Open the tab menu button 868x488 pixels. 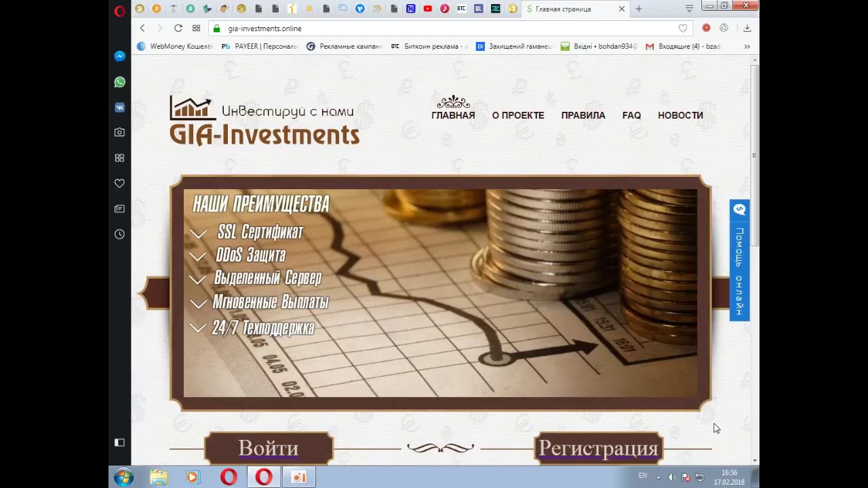pos(689,9)
